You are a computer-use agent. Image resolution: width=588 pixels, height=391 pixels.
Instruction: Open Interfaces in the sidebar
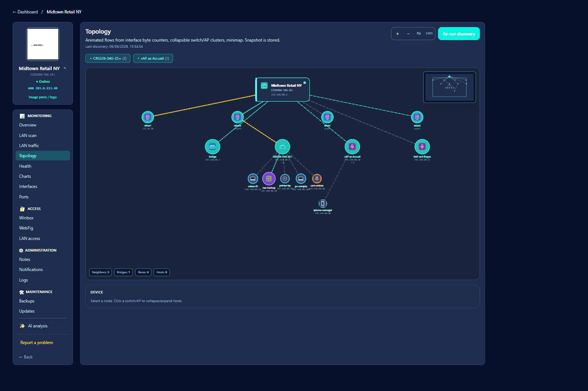[x=43, y=186]
